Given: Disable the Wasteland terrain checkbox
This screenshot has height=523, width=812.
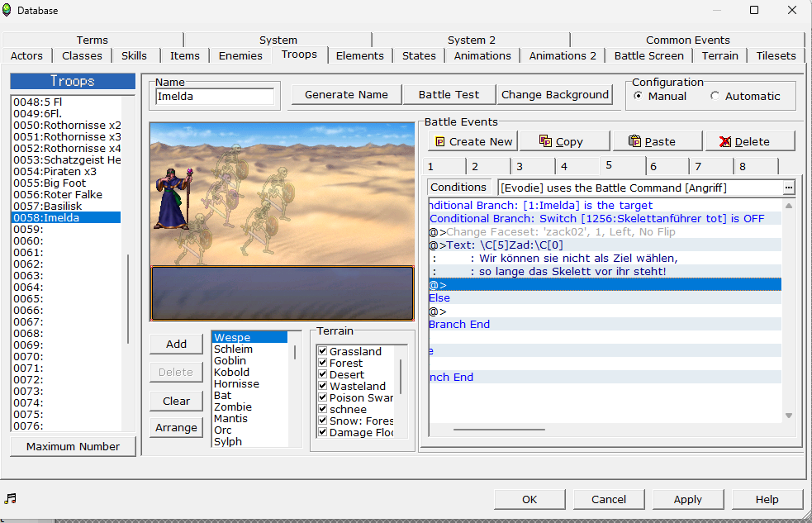Looking at the screenshot, I should (x=323, y=386).
